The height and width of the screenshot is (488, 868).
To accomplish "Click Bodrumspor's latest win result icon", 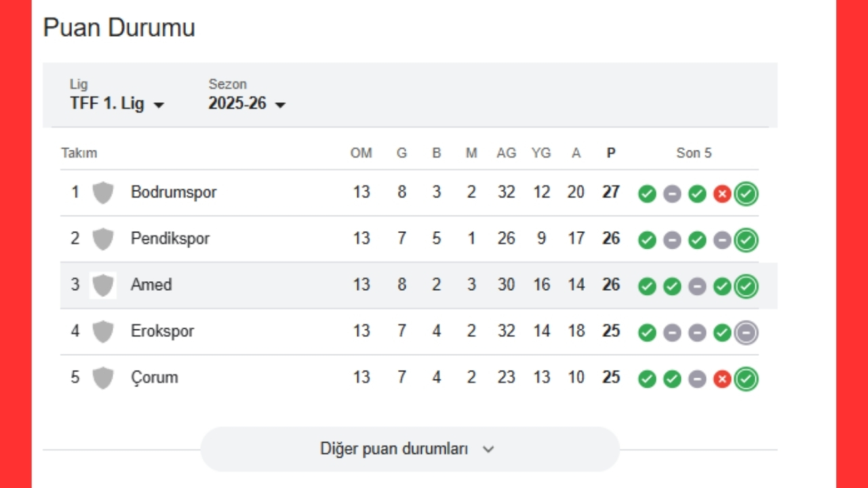I will pyautogui.click(x=746, y=195).
